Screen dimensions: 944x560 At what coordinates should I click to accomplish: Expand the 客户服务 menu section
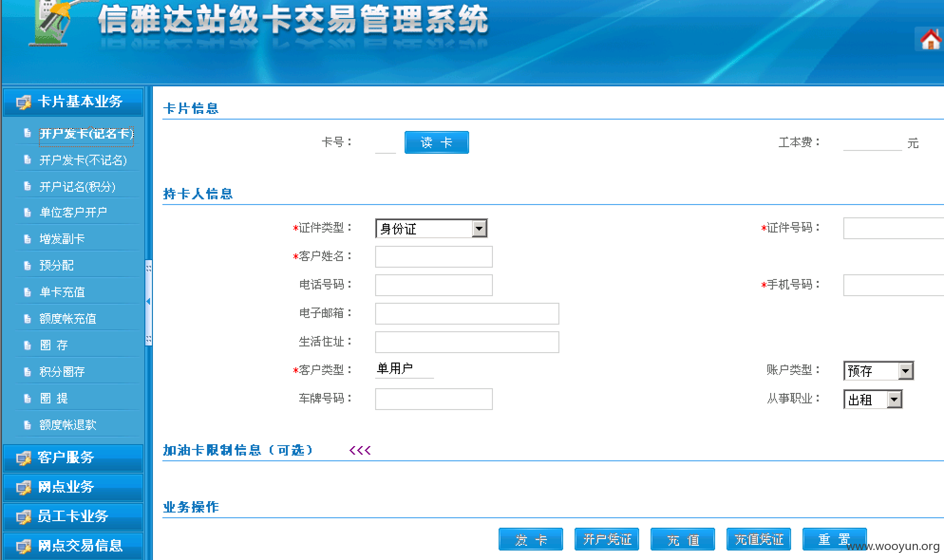coord(73,458)
